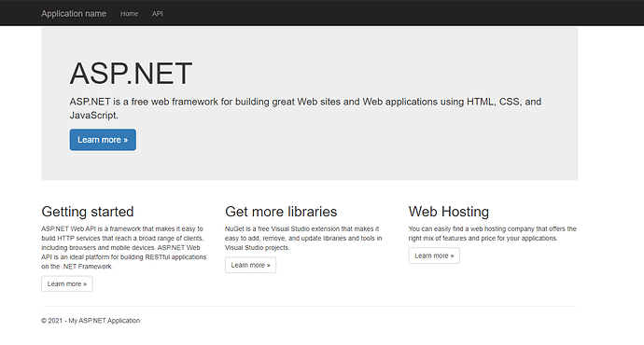Open the API navigation item
This screenshot has width=644, height=345.
coord(158,14)
